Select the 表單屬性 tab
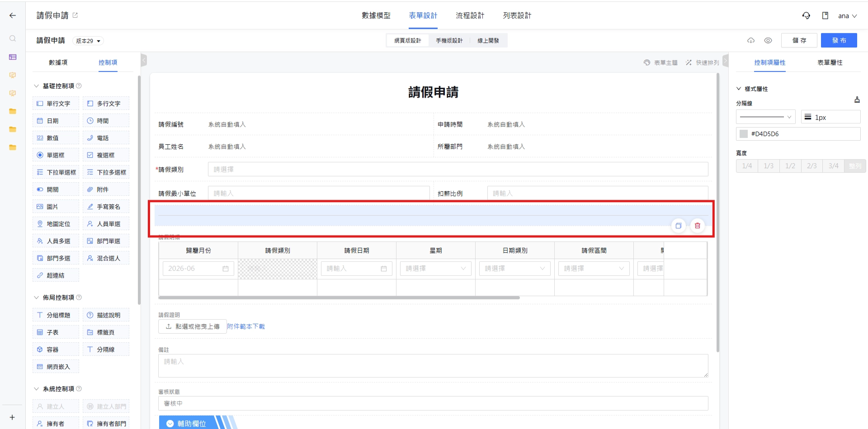This screenshot has width=868, height=429. point(830,62)
